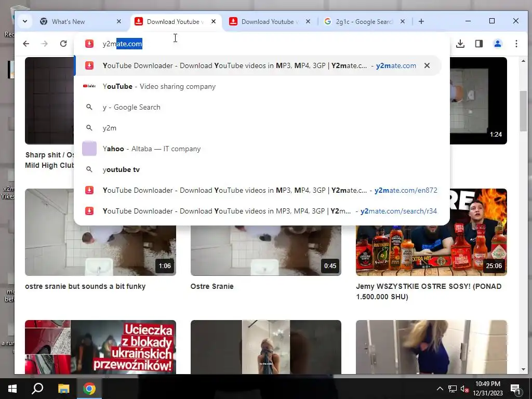The height and width of the screenshot is (399, 532).
Task: Open the y2mate.com/search/r34 suggestion
Action: coord(258,211)
